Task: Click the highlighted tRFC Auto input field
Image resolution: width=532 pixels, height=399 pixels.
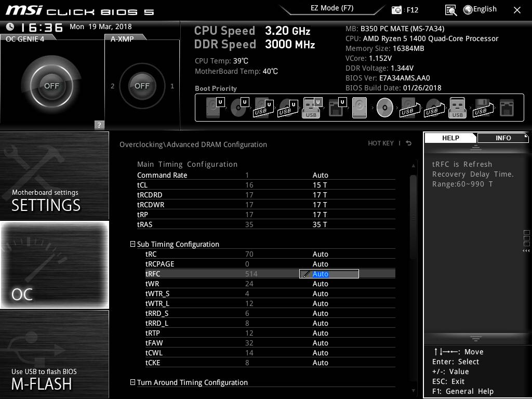Action: tap(329, 274)
